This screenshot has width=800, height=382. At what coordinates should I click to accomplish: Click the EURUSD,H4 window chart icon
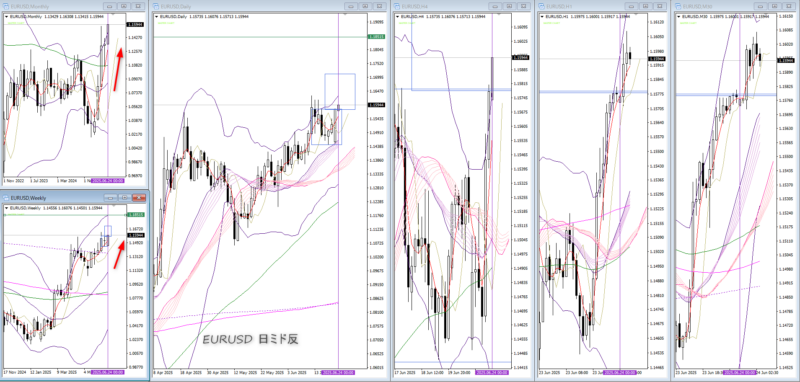[397, 6]
